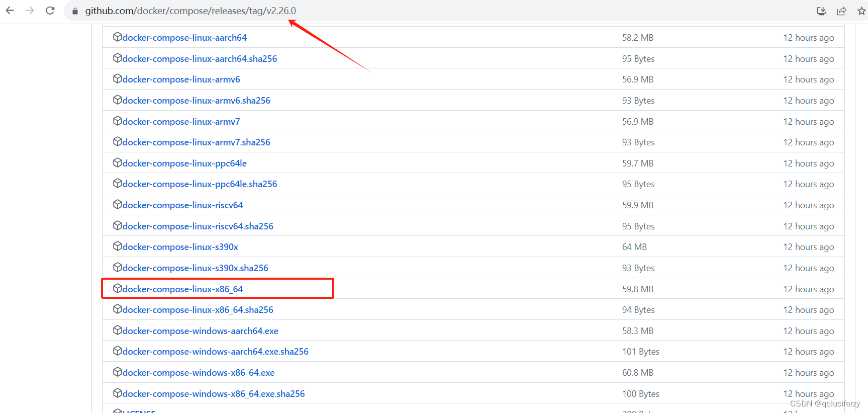The height and width of the screenshot is (413, 868).
Task: Click the browser forward arrow
Action: tap(30, 11)
